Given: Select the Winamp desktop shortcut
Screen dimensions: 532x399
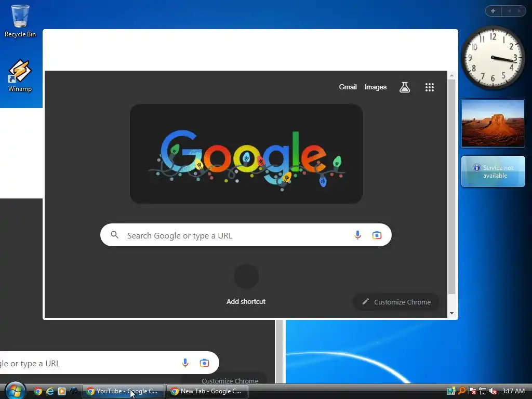Looking at the screenshot, I should pos(20,75).
